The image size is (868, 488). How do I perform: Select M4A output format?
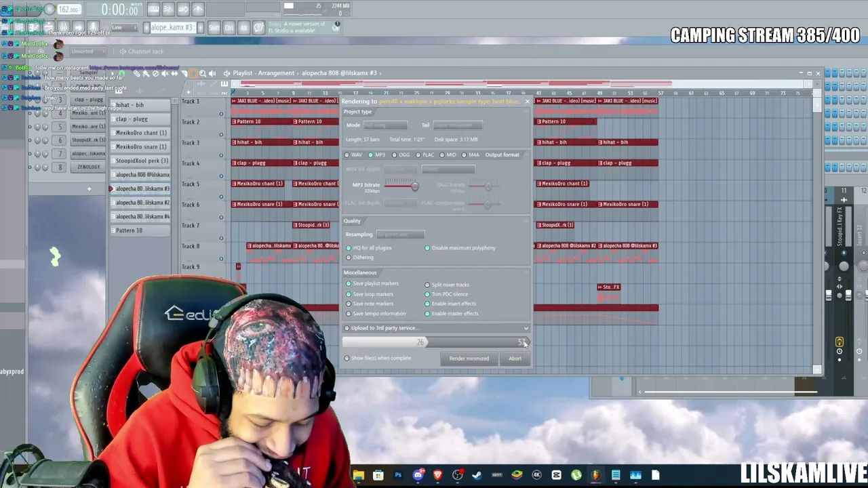click(x=471, y=155)
